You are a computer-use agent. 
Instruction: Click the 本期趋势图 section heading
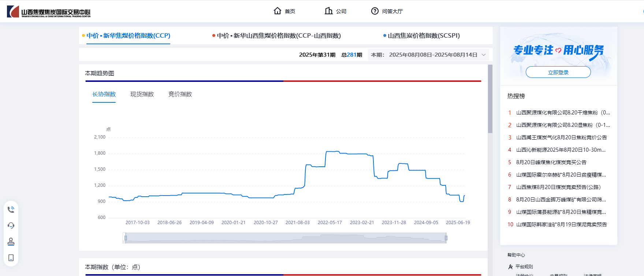(x=100, y=73)
